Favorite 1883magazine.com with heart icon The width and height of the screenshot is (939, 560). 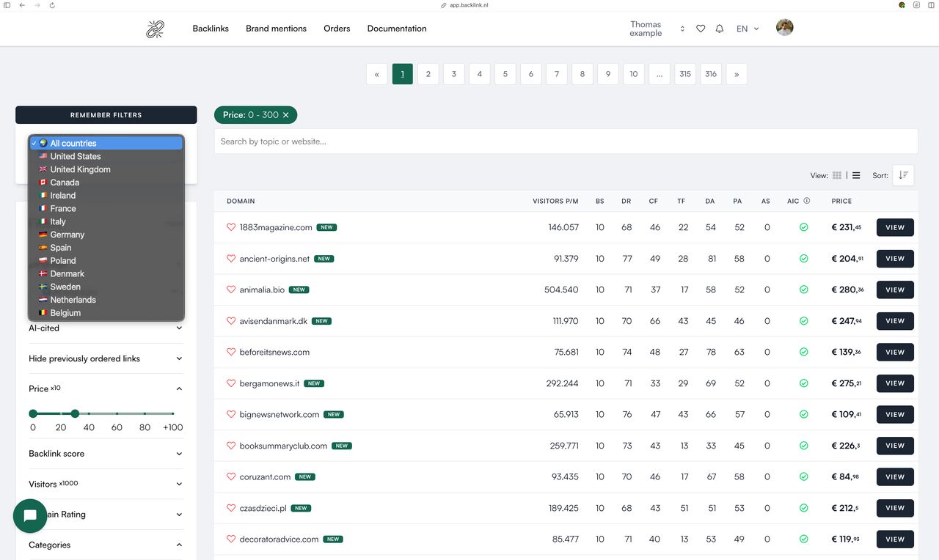tap(231, 227)
